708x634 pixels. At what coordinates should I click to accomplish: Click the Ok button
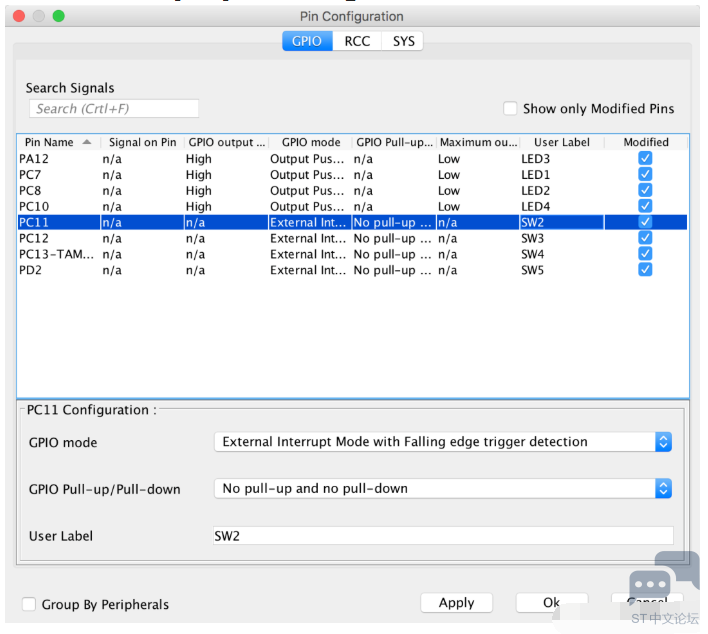pyautogui.click(x=551, y=603)
